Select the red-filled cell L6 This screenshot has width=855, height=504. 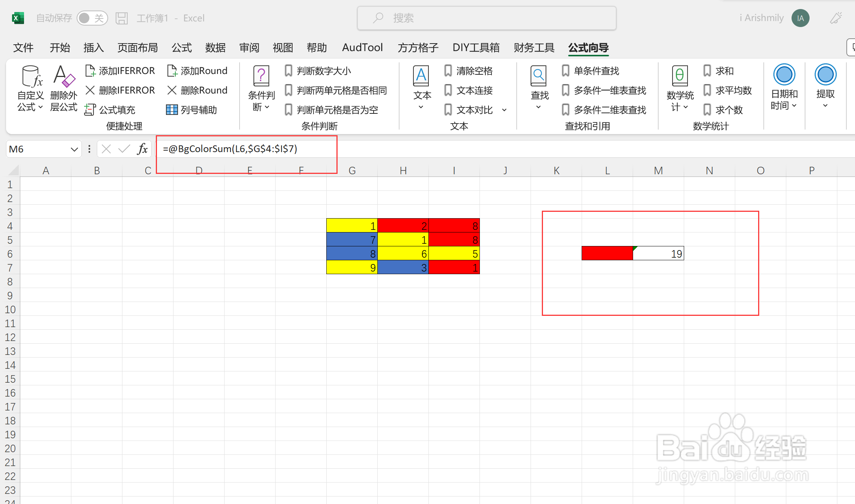coord(607,254)
